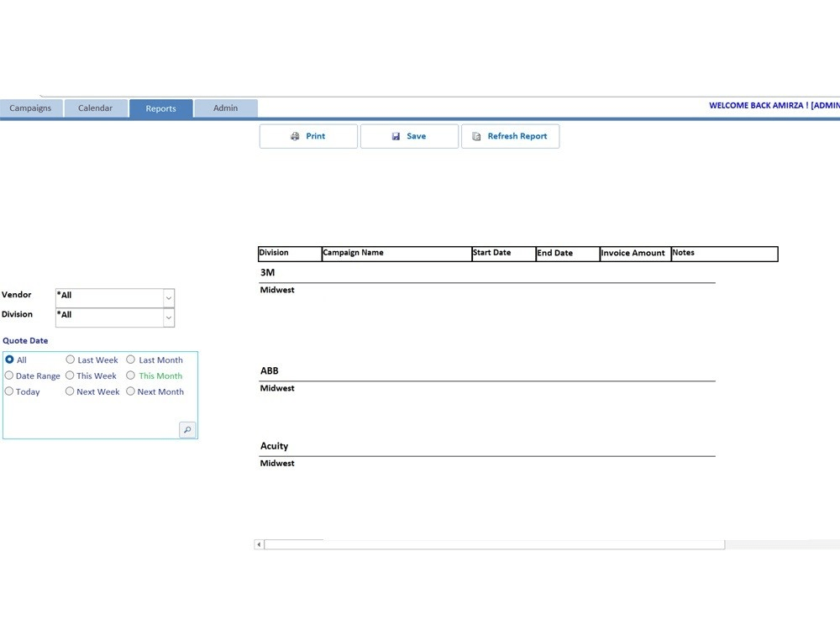Click the Print button label
Screen dimensions: 840x630
tap(316, 136)
